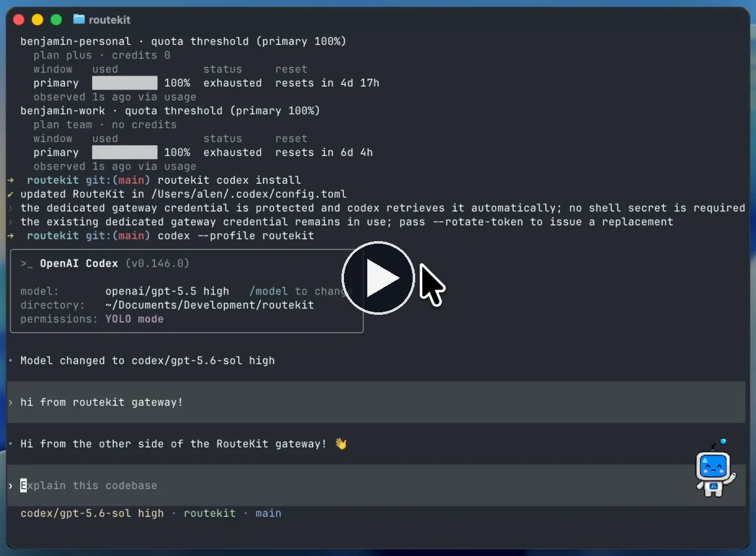Click 'exhausted' status in the benjamin-personal row
The image size is (756, 556).
click(x=232, y=83)
